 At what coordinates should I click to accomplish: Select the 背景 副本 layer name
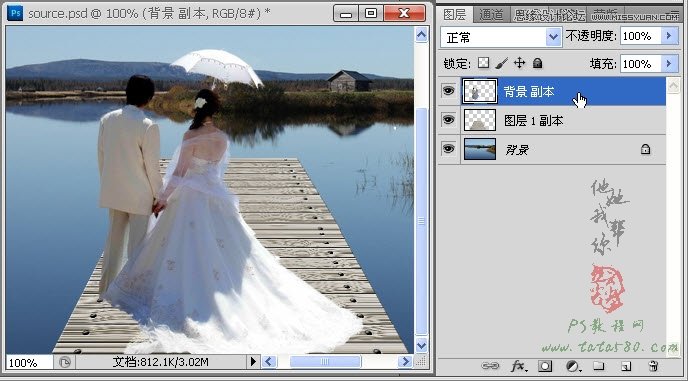point(529,92)
